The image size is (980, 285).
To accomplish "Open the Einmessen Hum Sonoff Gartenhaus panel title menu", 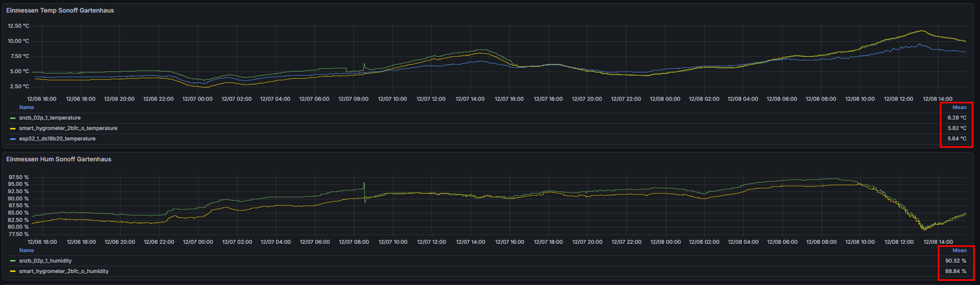I will pyautogui.click(x=58, y=159).
